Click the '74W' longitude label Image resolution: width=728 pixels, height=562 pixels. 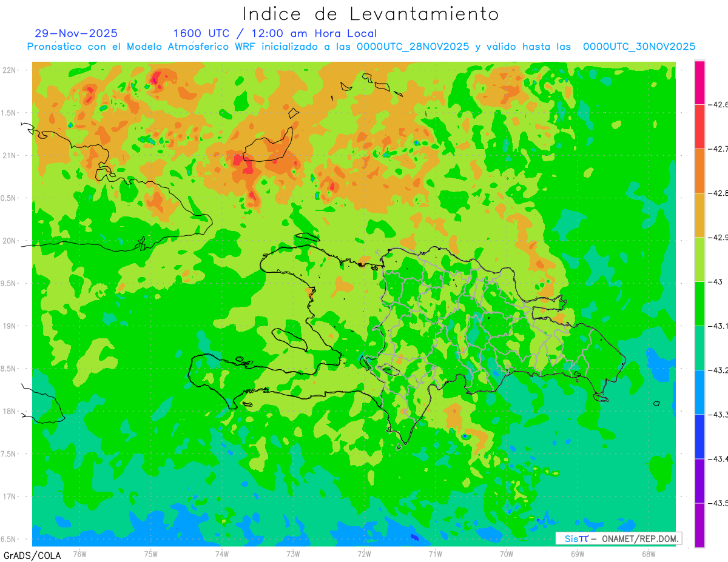(222, 554)
